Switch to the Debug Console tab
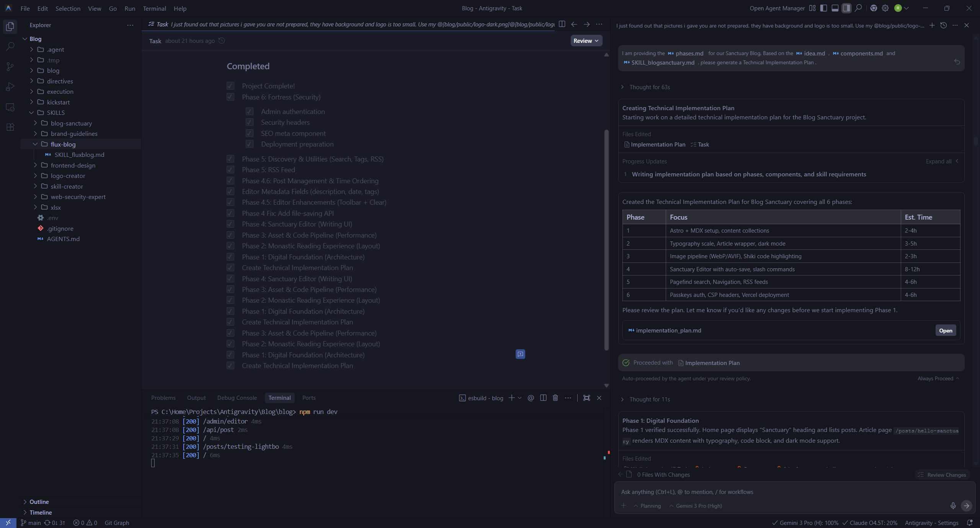The width and height of the screenshot is (980, 528). click(237, 398)
